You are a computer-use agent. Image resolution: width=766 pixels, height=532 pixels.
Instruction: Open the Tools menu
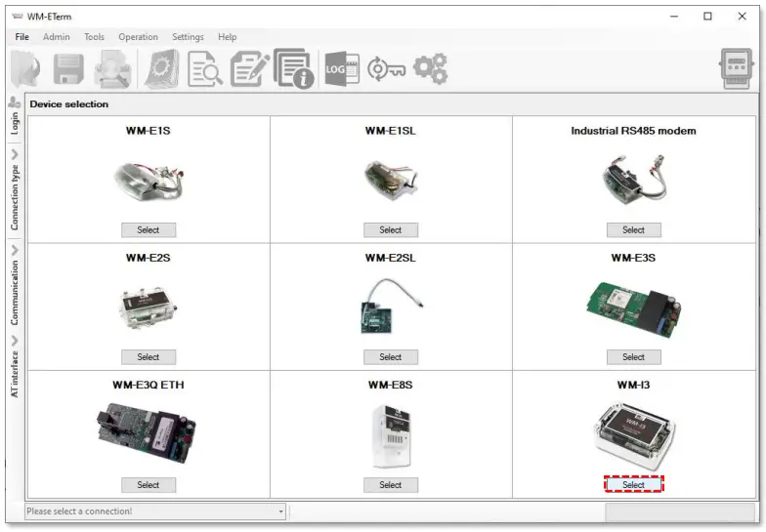[x=94, y=37]
